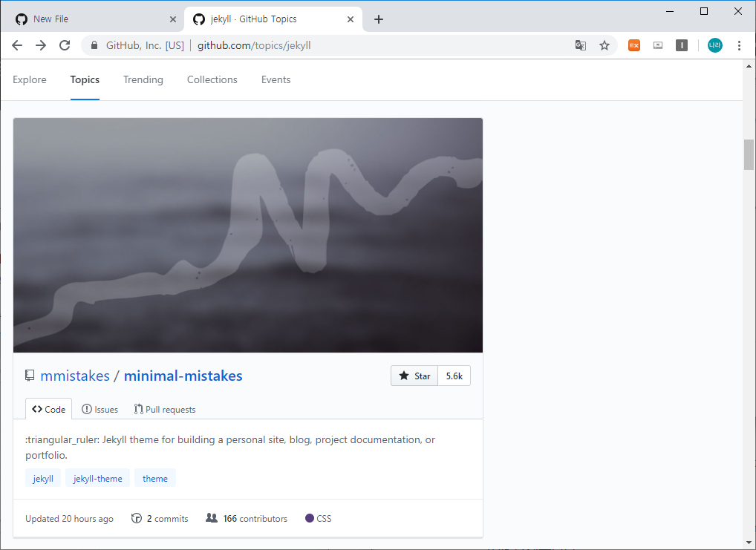
Task: Click the purple CSS language dot
Action: [x=310, y=518]
